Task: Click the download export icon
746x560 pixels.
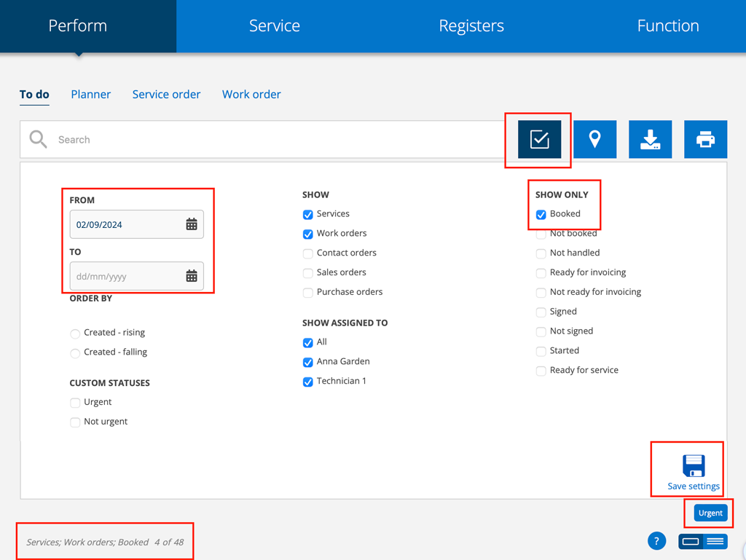Action: coord(650,139)
